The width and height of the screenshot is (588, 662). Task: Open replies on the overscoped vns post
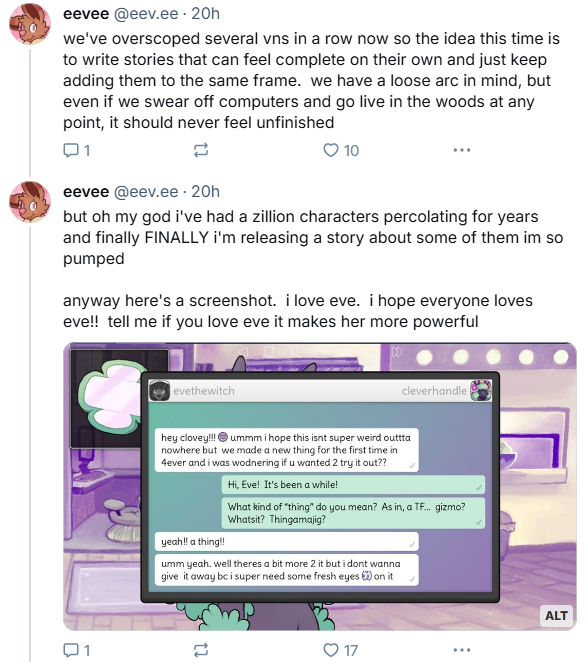[76, 150]
